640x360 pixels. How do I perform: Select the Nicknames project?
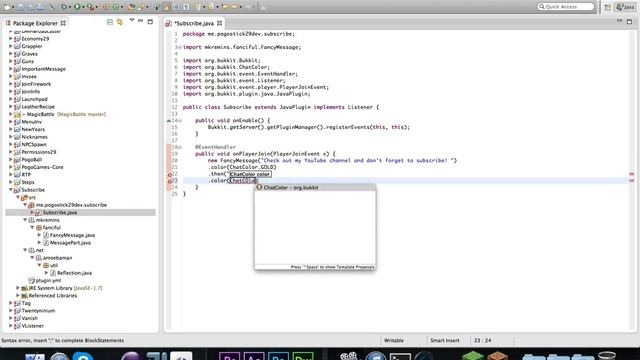click(x=34, y=137)
